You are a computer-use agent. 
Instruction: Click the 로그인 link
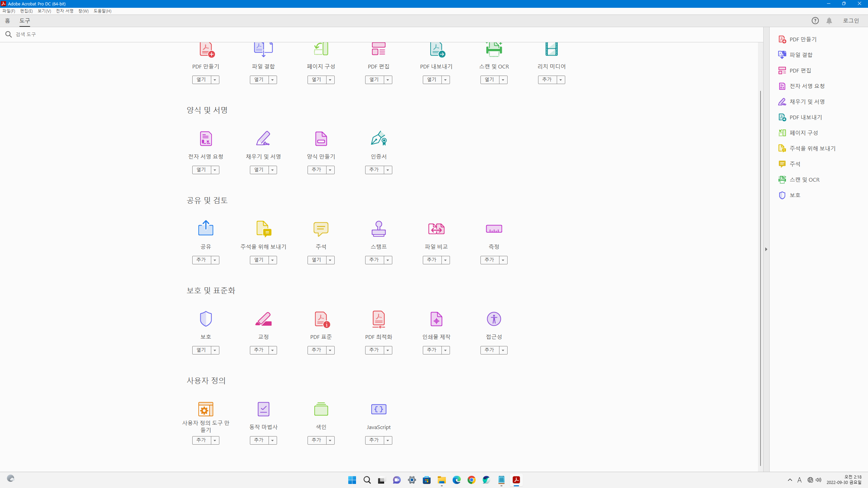(851, 21)
